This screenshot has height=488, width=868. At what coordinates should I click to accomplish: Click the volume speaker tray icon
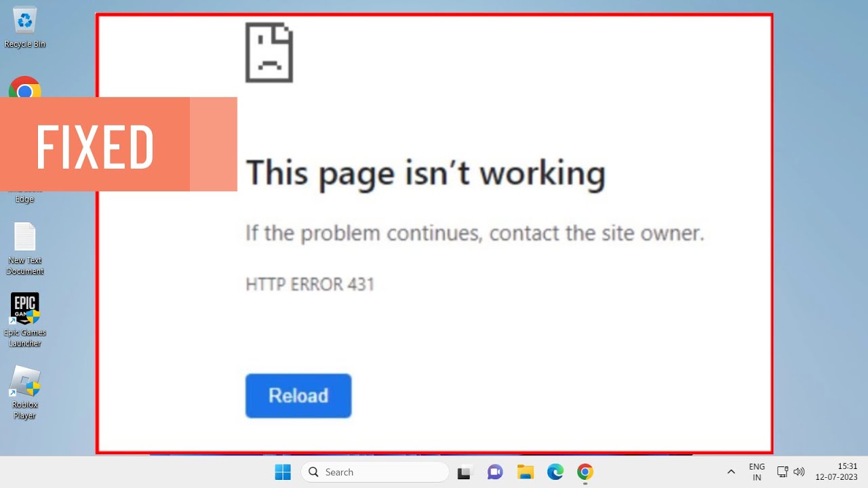click(799, 472)
